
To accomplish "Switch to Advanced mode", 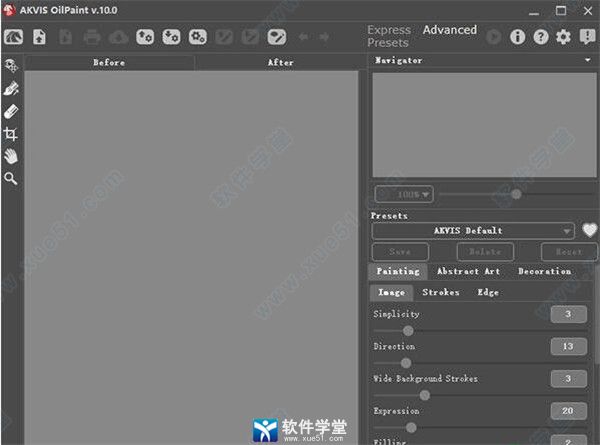I will click(x=450, y=30).
